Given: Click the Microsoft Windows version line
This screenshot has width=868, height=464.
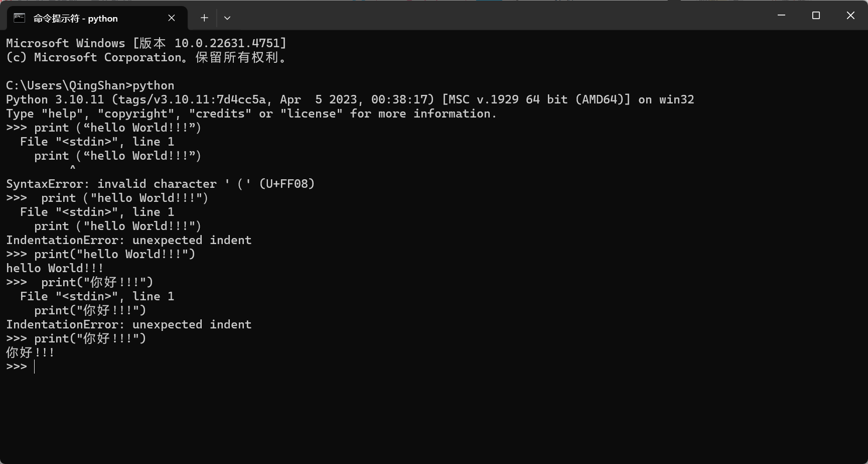Looking at the screenshot, I should pos(146,43).
